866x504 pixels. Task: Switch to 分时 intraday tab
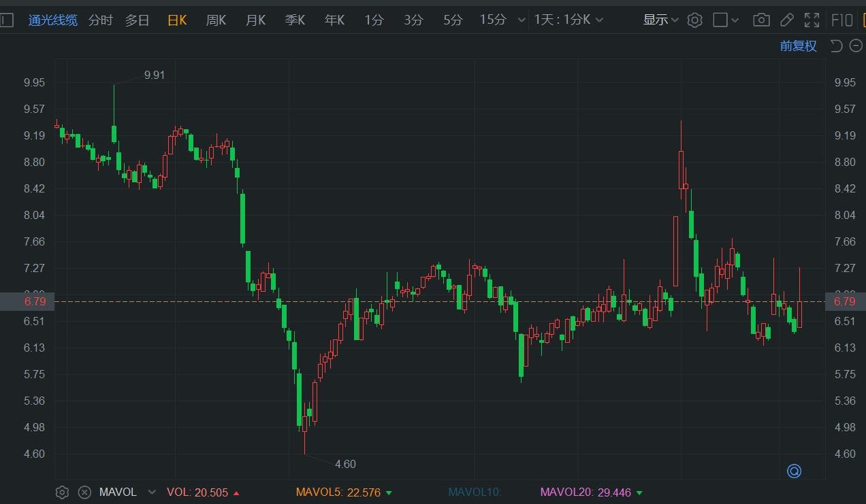[100, 20]
